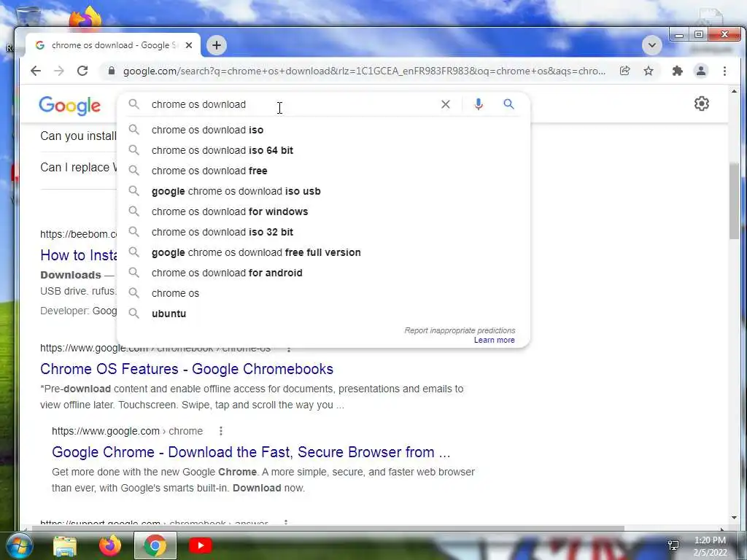Open site security lock info
This screenshot has height=560, width=747.
click(x=112, y=71)
